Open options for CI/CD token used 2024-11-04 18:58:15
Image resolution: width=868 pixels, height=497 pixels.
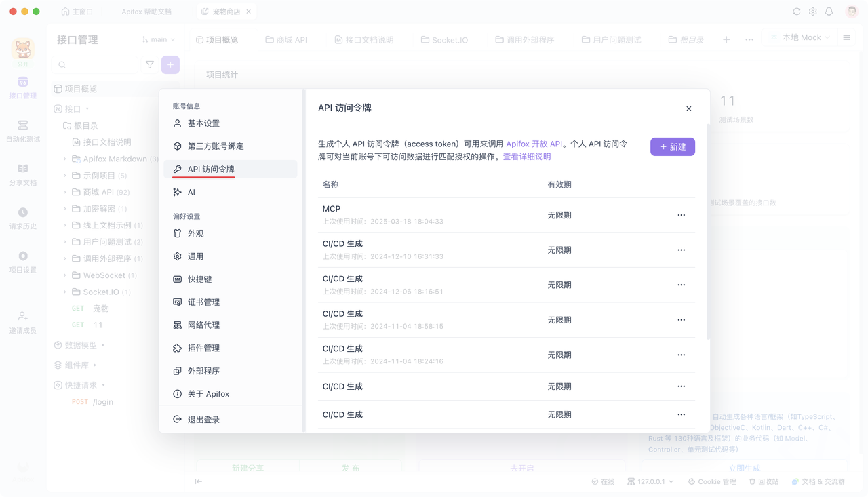click(x=682, y=320)
